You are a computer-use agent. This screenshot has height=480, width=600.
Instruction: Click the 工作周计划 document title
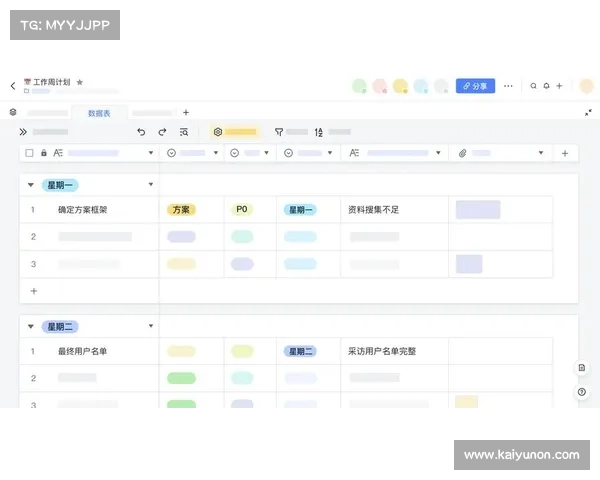(52, 82)
